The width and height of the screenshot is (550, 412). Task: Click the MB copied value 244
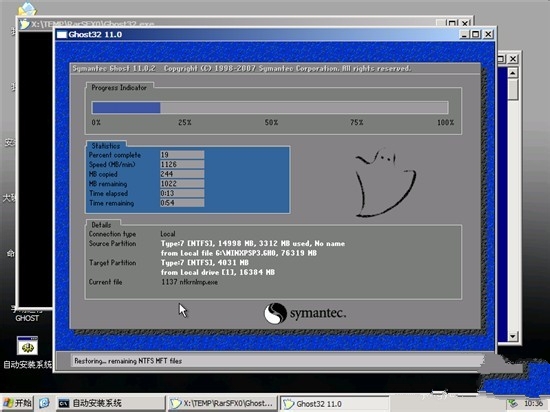[182, 174]
